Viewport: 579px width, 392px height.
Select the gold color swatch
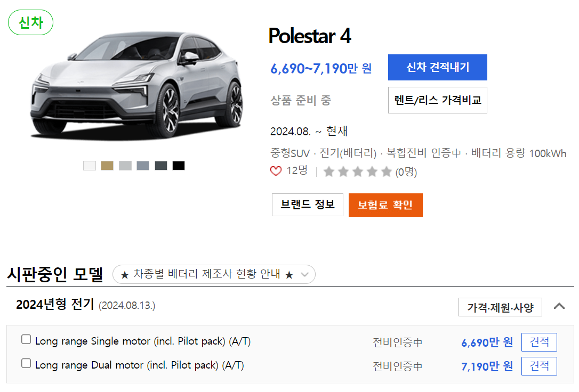107,166
